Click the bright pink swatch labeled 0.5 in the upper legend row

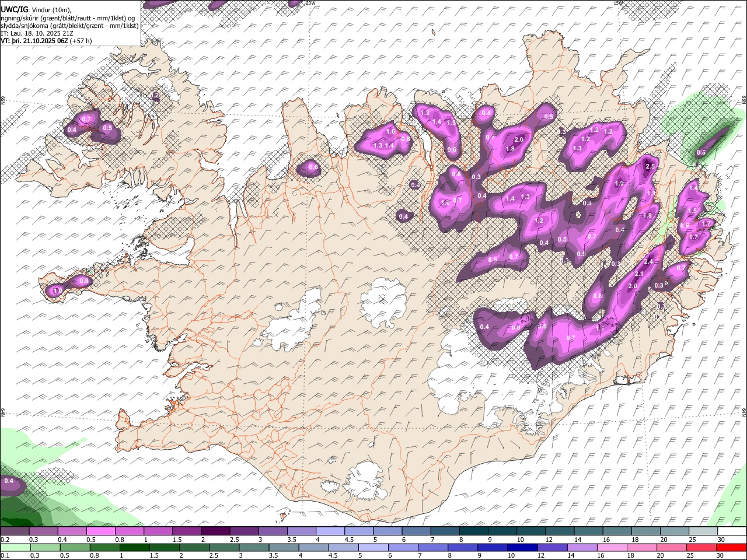(x=100, y=531)
